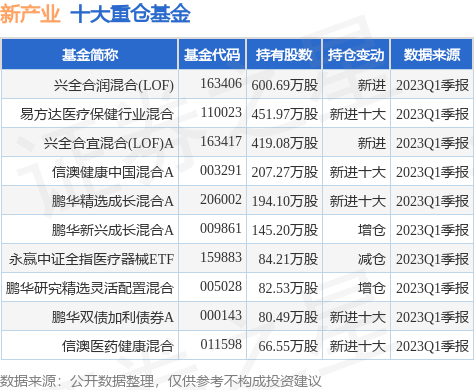
Task: Click the 持有股数 column header
Action: point(284,54)
